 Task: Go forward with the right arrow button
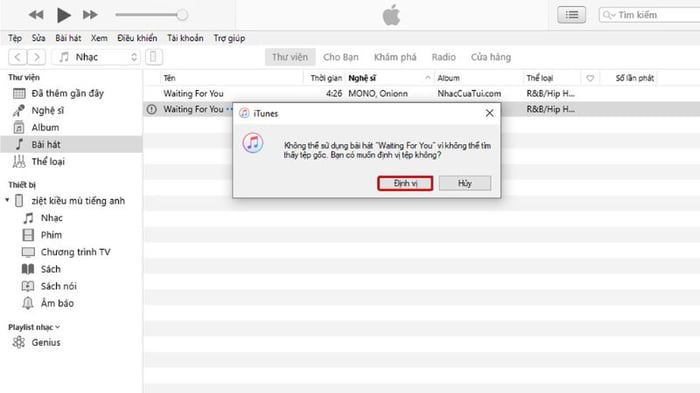pyautogui.click(x=37, y=57)
